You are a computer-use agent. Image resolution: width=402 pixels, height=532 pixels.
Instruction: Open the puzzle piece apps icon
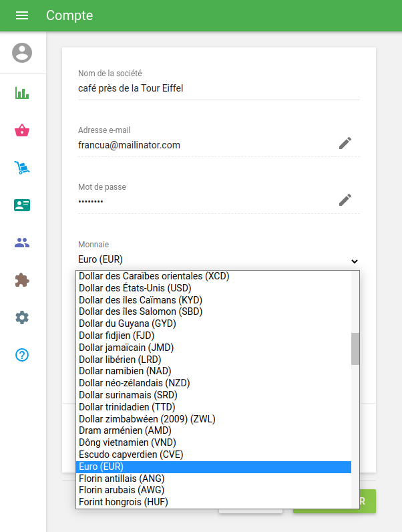(x=22, y=280)
